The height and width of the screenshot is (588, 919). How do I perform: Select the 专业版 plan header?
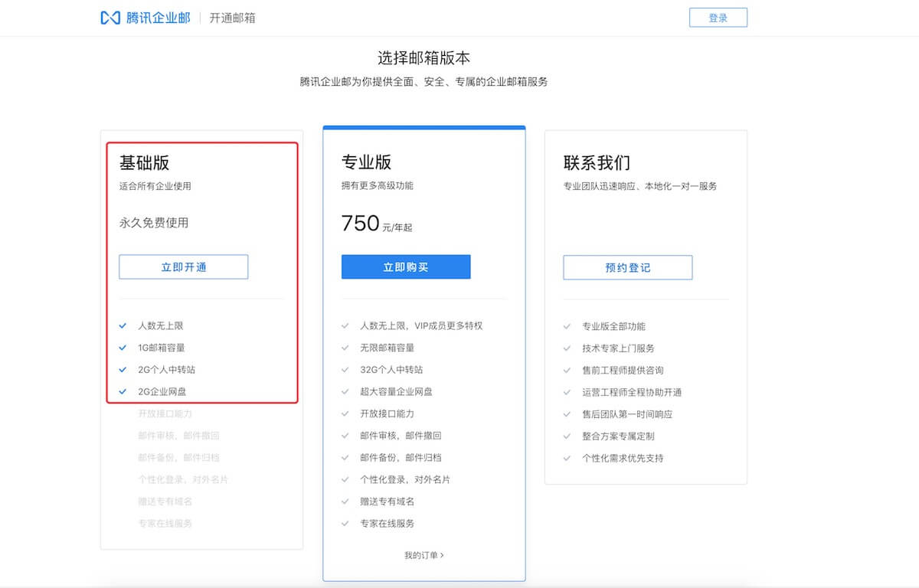pos(365,162)
